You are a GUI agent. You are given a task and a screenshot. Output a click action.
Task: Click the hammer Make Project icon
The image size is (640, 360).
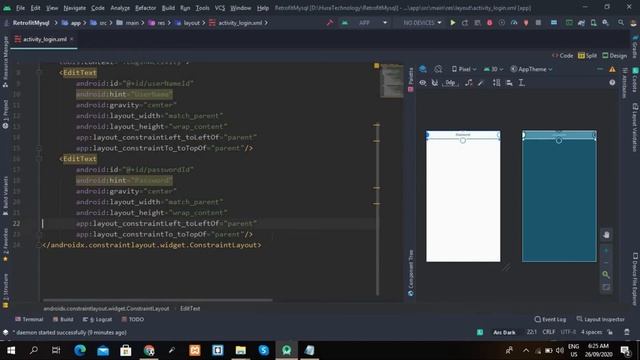coord(330,23)
